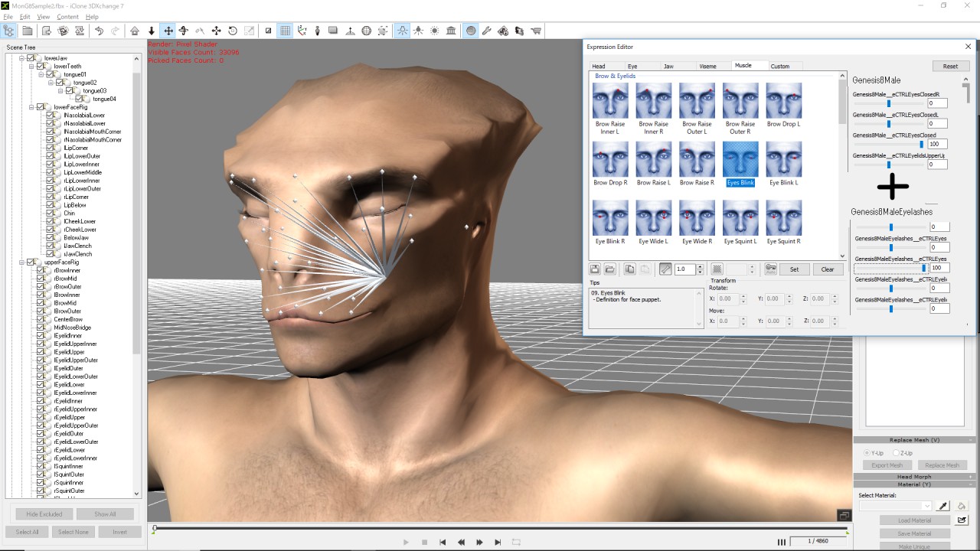Click the redo arrow icon

pyautogui.click(x=115, y=31)
